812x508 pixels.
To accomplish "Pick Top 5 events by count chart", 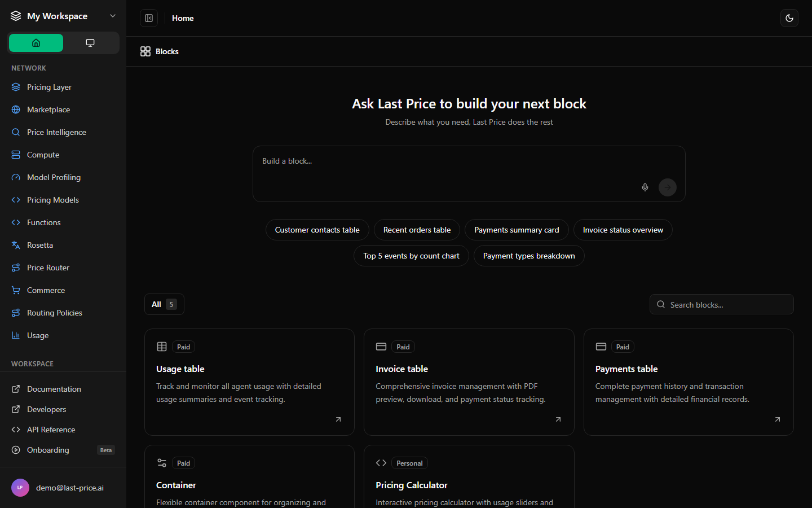I will pos(411,256).
